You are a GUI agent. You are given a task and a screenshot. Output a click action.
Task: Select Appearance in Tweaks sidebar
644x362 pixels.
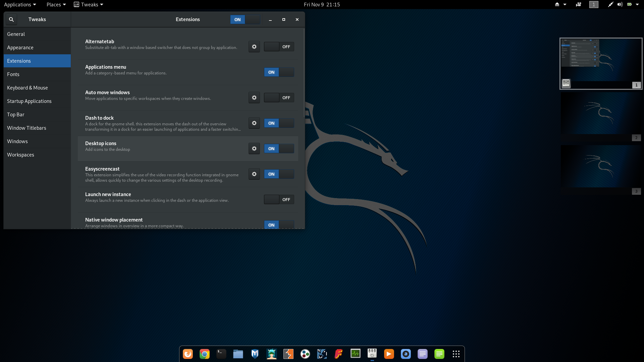[37, 48]
